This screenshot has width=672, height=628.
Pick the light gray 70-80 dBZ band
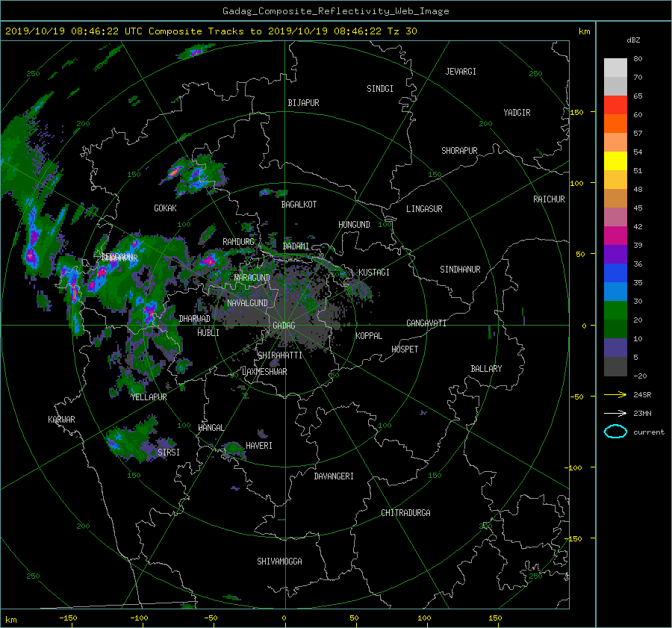[x=615, y=68]
